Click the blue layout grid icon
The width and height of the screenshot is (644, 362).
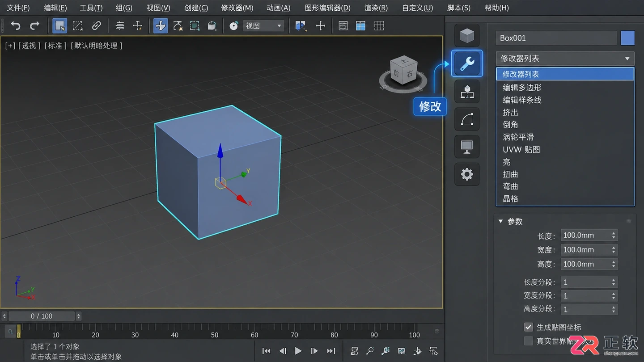click(360, 26)
